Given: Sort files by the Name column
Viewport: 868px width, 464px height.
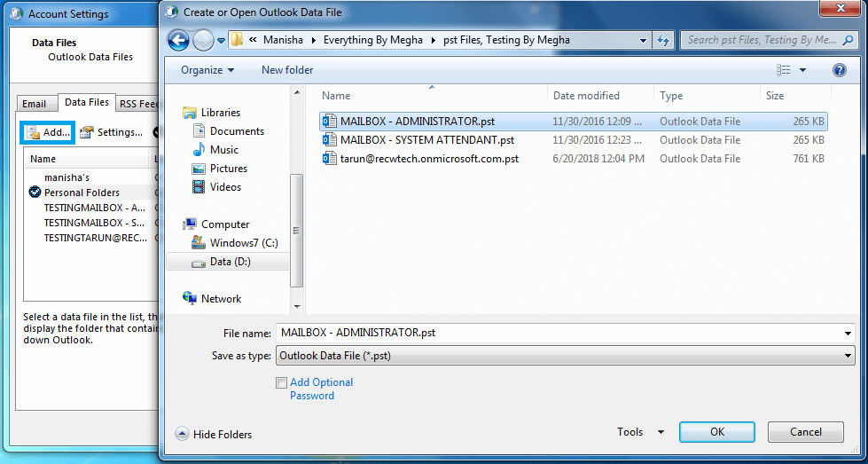Looking at the screenshot, I should pyautogui.click(x=432, y=95).
